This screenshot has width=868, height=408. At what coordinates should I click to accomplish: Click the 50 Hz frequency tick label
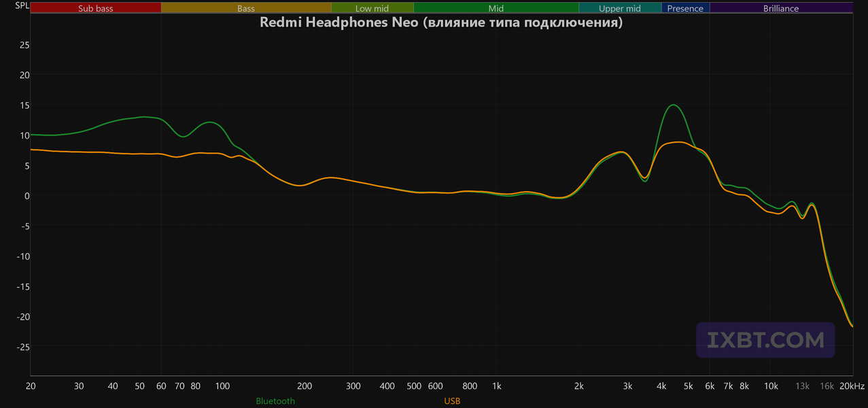click(139, 386)
